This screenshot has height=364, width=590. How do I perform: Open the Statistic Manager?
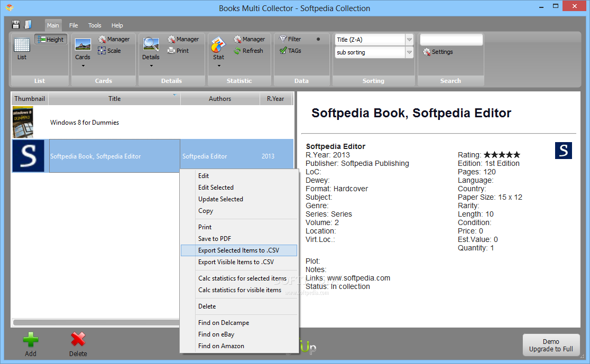tap(250, 39)
